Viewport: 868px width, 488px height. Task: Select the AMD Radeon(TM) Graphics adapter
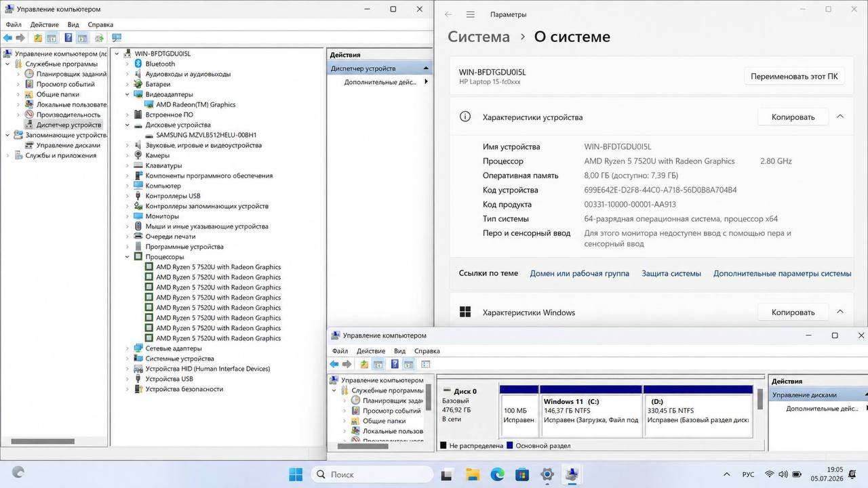point(195,104)
